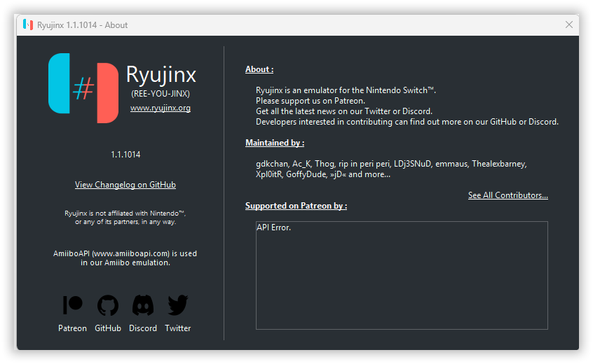Screen dimensions: 593x364
Task: Click 'Ryujinx is an emulator' description line
Action: [346, 90]
